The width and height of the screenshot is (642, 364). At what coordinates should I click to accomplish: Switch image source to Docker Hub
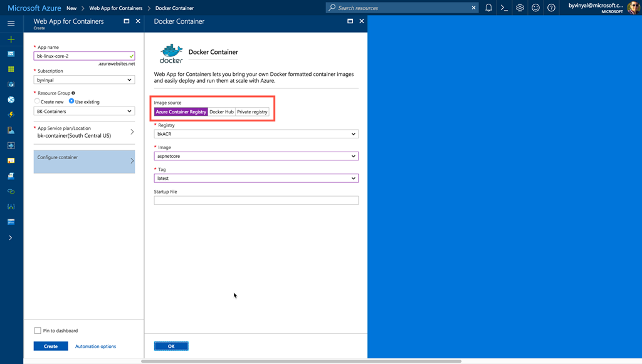221,112
